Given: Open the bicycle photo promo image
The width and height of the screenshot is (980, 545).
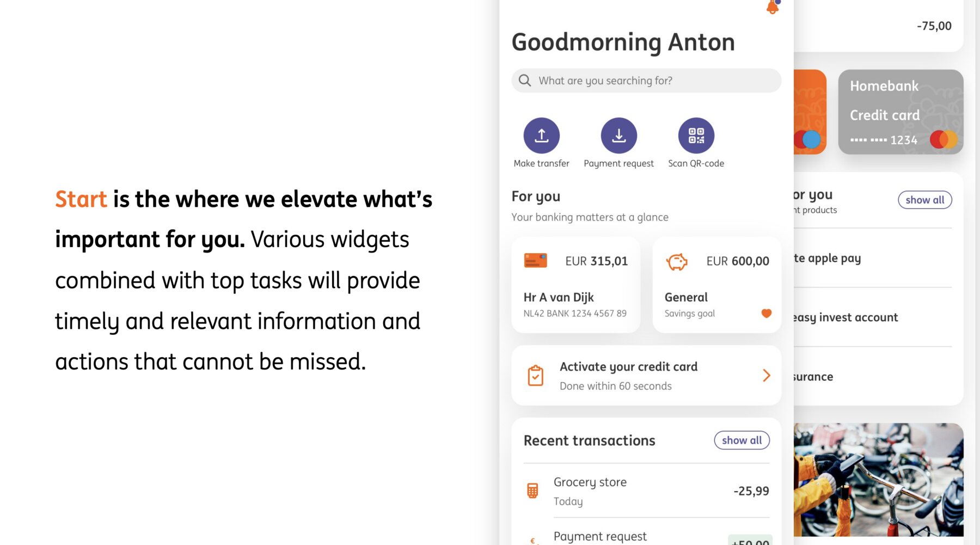Looking at the screenshot, I should [x=878, y=480].
